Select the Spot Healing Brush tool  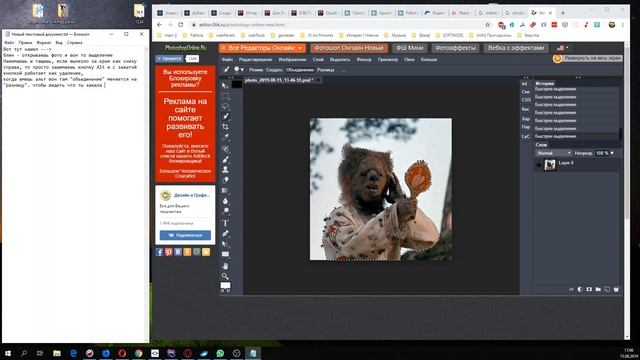225,149
